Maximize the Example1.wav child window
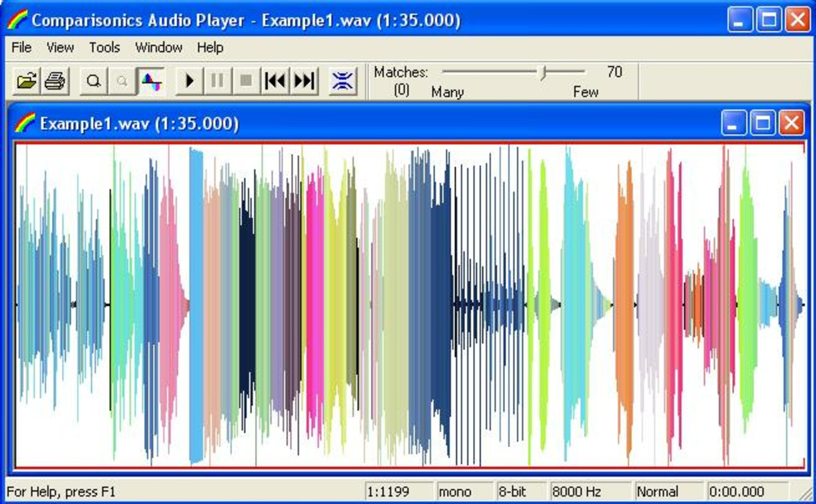This screenshot has height=504, width=816. (762, 123)
